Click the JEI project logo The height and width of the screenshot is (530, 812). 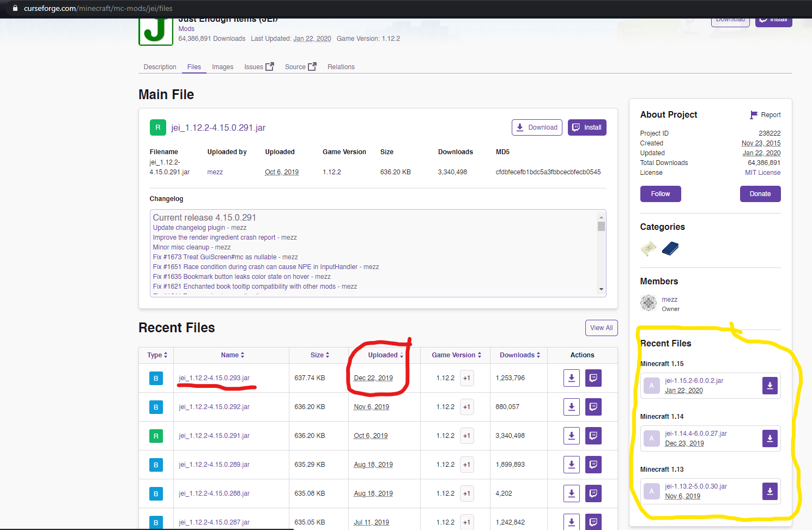(x=156, y=31)
